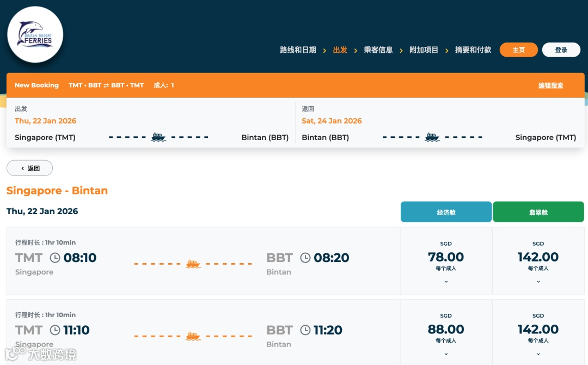Choose SGD 78.00 economy fare for 08:10
This screenshot has height=365, width=588.
446,261
